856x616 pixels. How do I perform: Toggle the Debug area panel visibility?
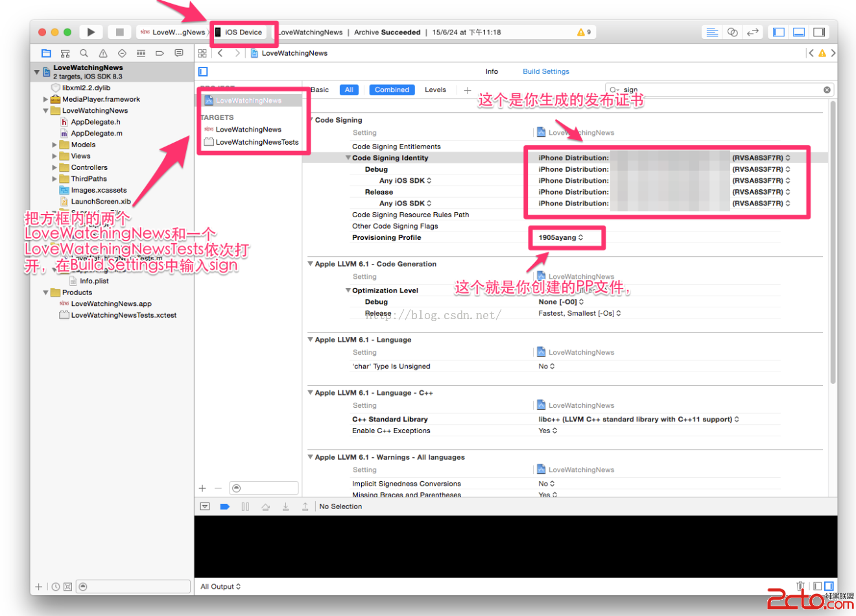pos(799,32)
